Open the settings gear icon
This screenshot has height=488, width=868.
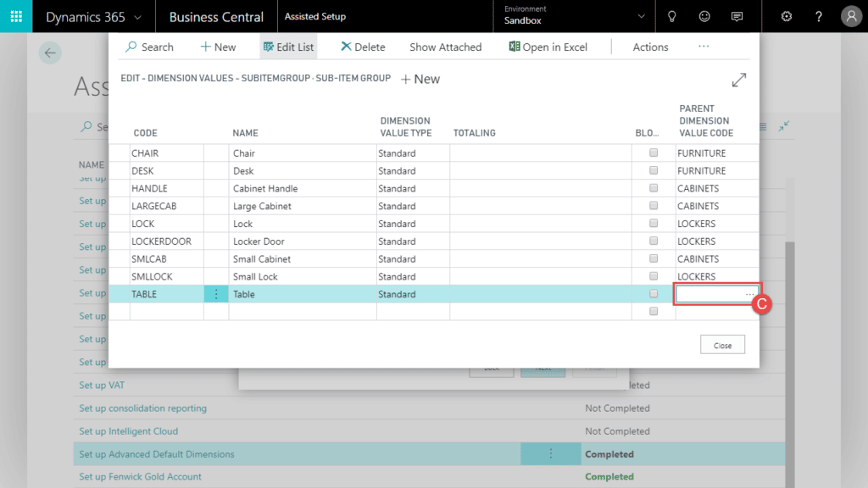[786, 17]
